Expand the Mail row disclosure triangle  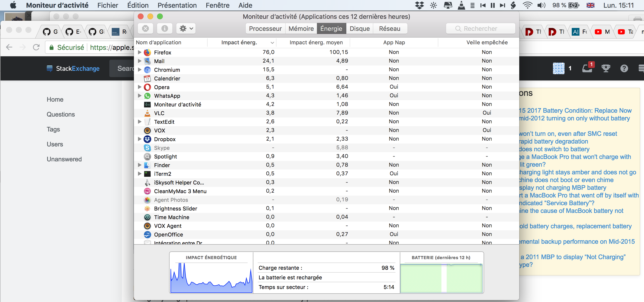(139, 61)
